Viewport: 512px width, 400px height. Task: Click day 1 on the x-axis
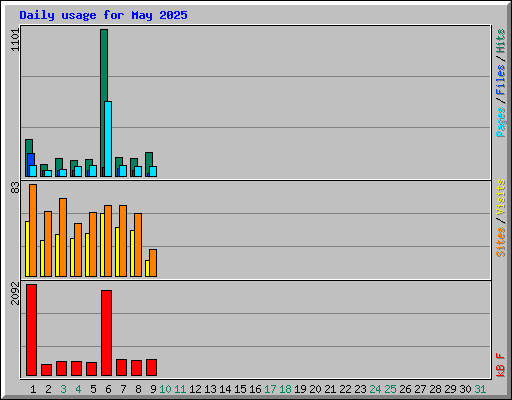[33, 389]
